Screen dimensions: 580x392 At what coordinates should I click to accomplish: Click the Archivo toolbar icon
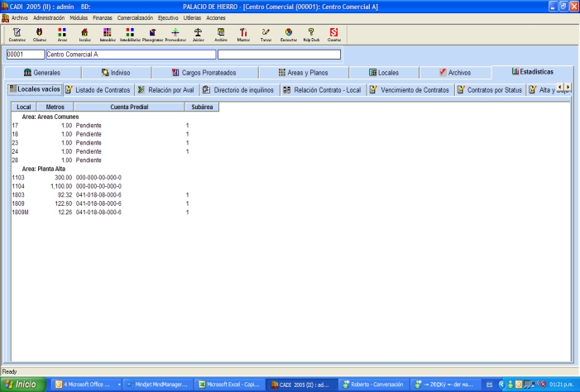point(221,33)
